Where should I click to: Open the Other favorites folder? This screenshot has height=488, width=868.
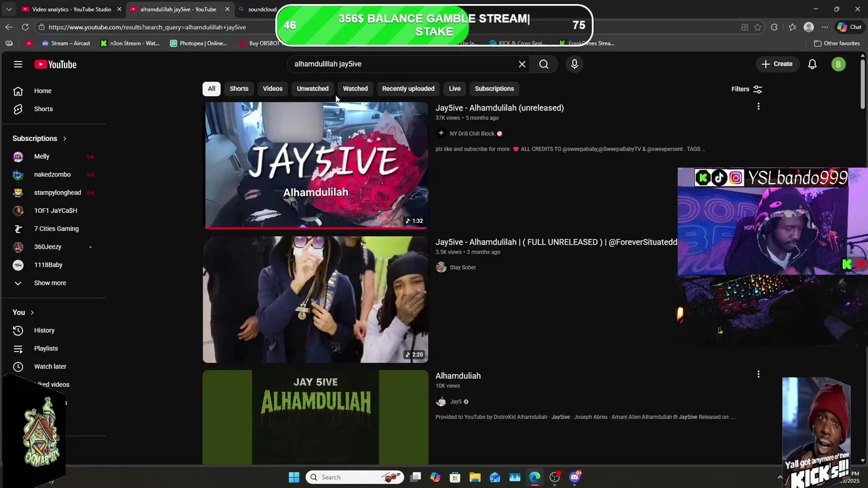click(x=837, y=43)
